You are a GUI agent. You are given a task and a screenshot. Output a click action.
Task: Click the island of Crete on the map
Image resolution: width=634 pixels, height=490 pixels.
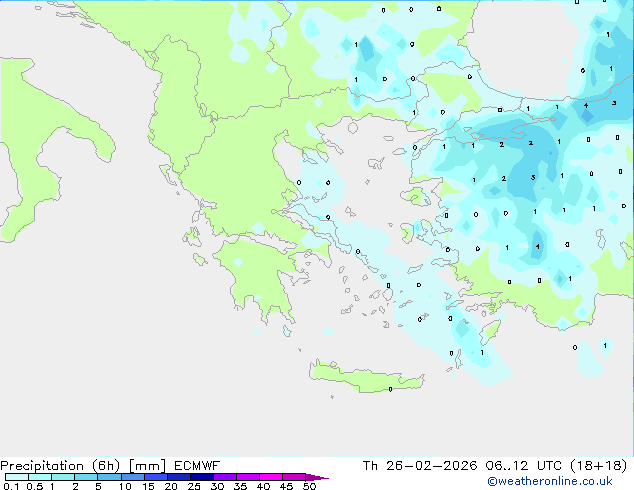[366, 377]
